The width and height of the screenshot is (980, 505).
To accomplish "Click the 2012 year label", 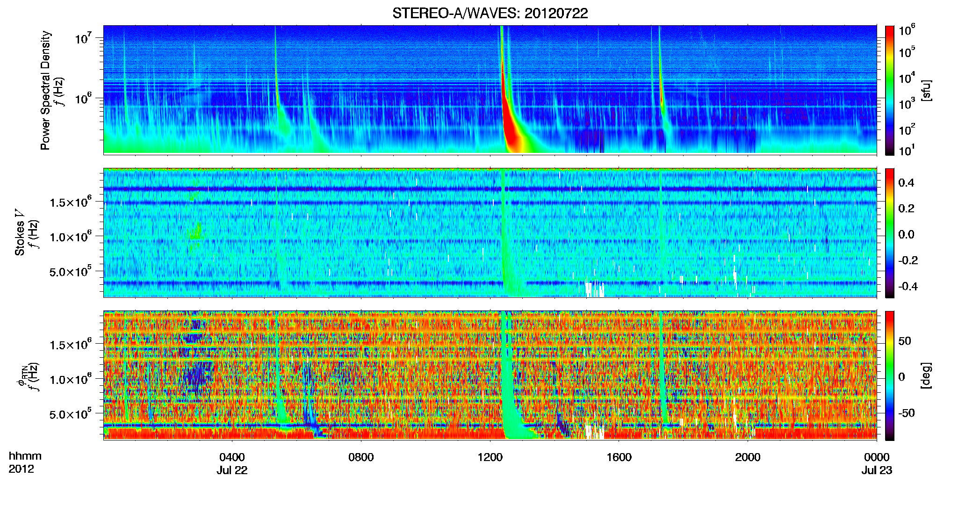I will tap(22, 469).
